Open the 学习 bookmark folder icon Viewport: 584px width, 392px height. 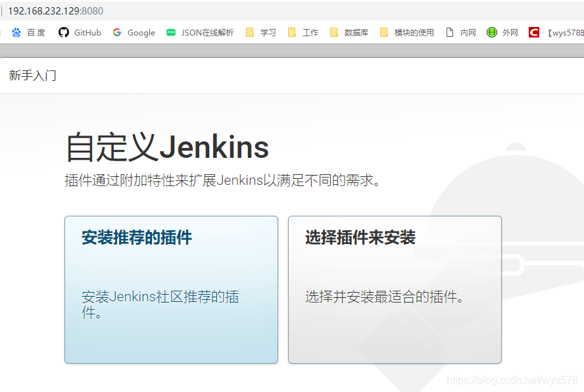pyautogui.click(x=250, y=32)
